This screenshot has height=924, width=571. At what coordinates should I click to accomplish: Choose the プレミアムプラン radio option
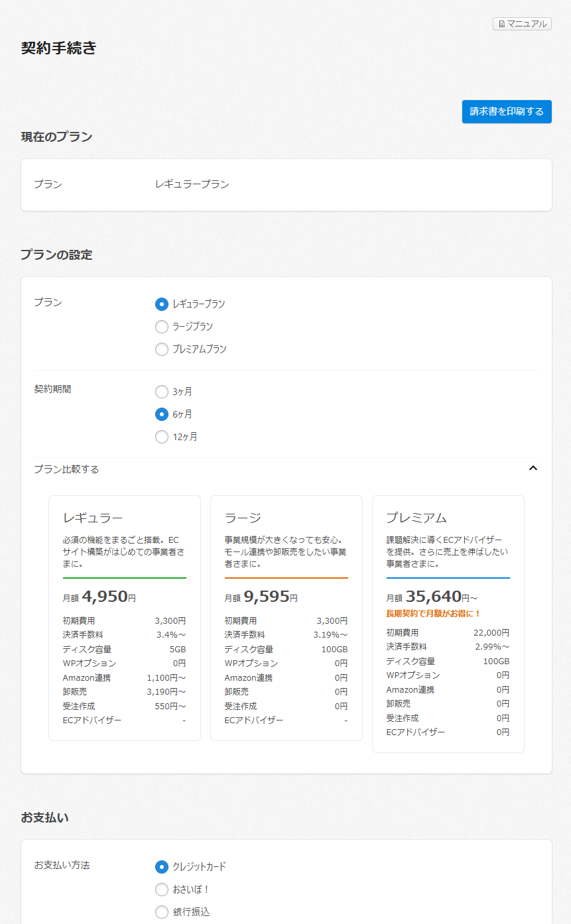pos(162,349)
